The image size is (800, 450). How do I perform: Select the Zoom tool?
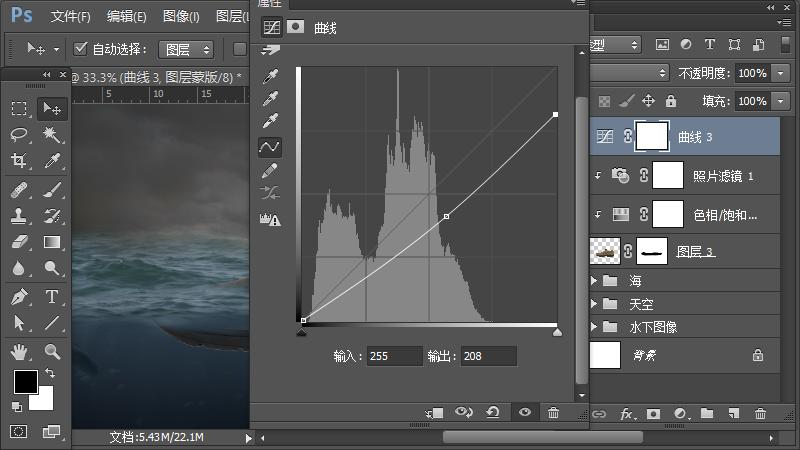pos(51,351)
